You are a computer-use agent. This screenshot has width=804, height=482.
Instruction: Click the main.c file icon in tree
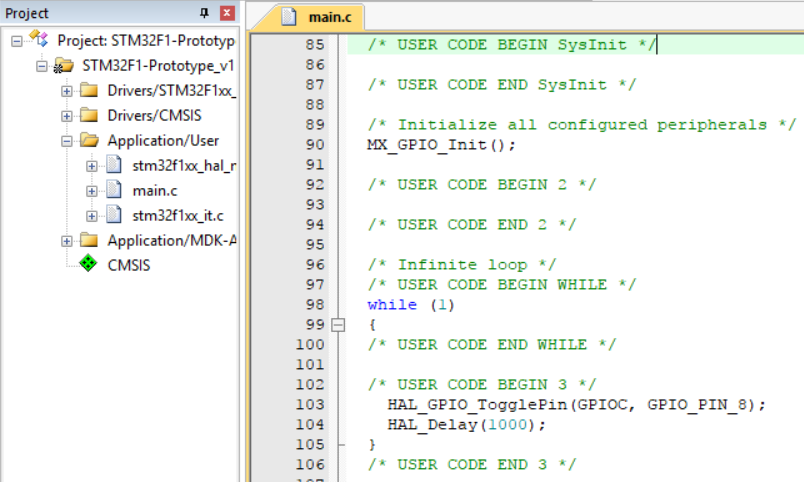(x=114, y=190)
